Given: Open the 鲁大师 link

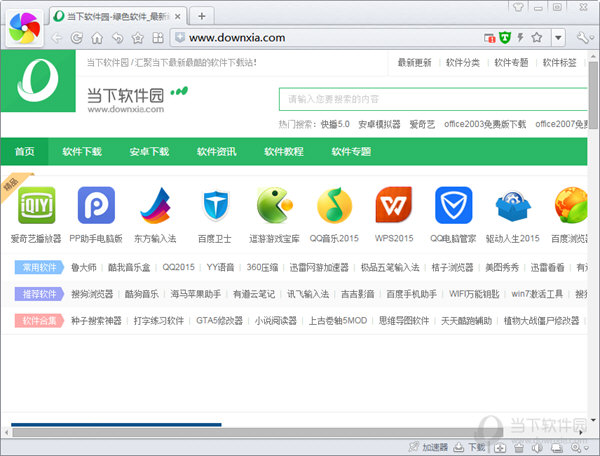Looking at the screenshot, I should click(x=84, y=267).
